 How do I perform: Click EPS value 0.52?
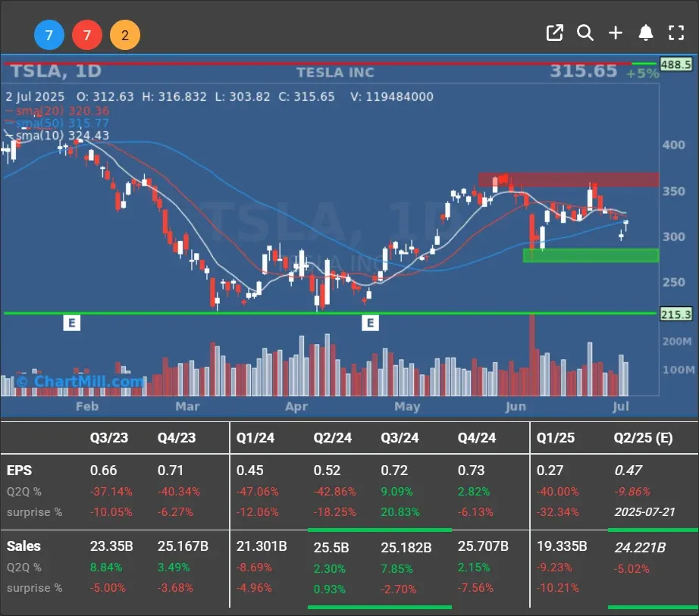click(x=327, y=471)
